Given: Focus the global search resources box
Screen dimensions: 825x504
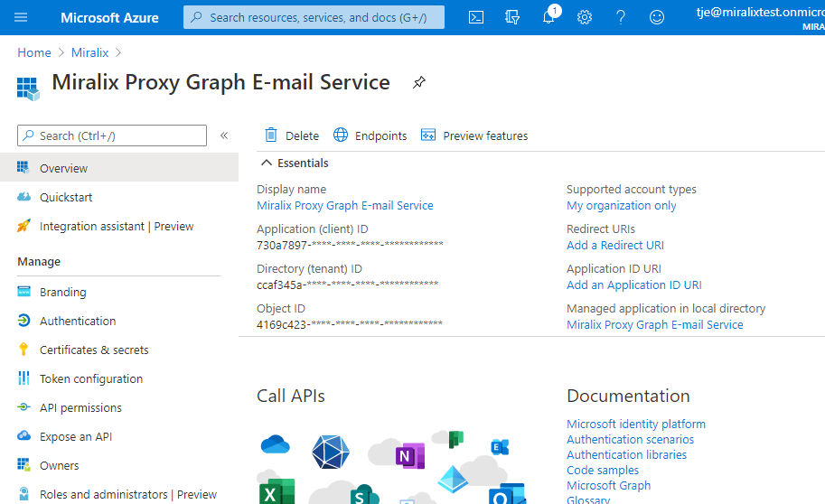Looking at the screenshot, I should tap(314, 17).
